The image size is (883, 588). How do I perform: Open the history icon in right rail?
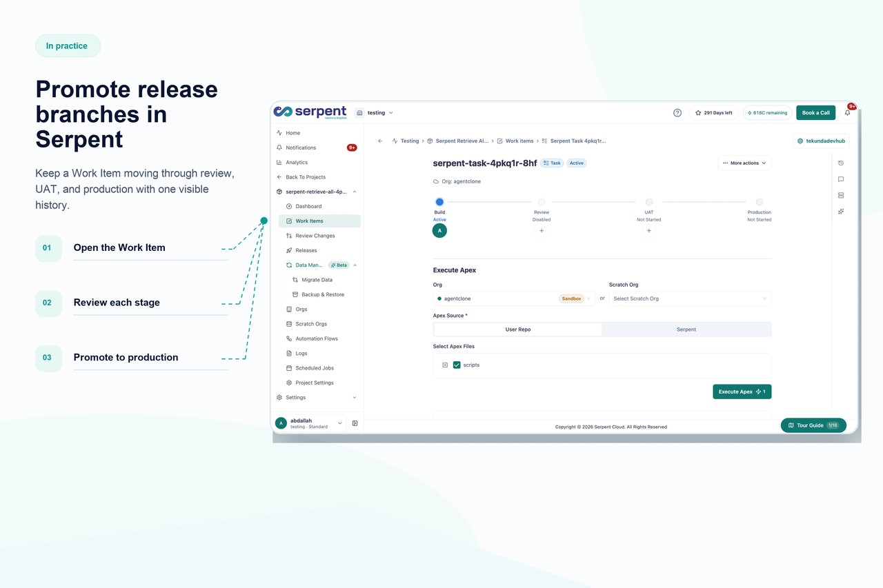[841, 163]
